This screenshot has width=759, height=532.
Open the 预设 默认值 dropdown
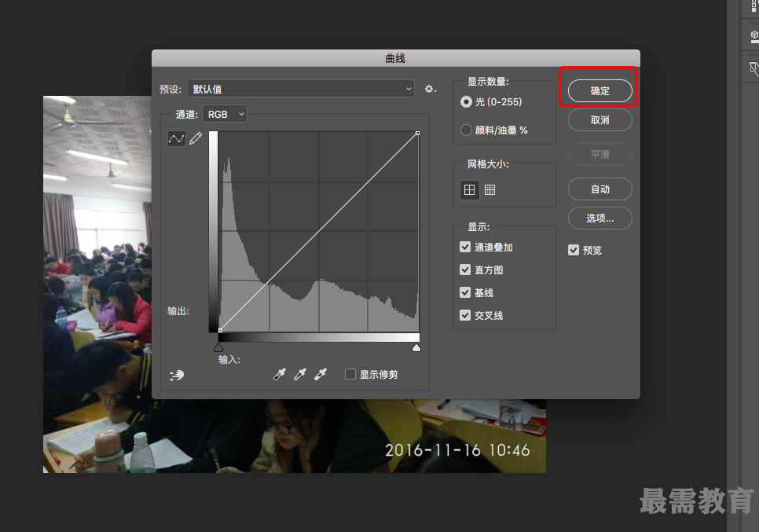click(x=301, y=89)
